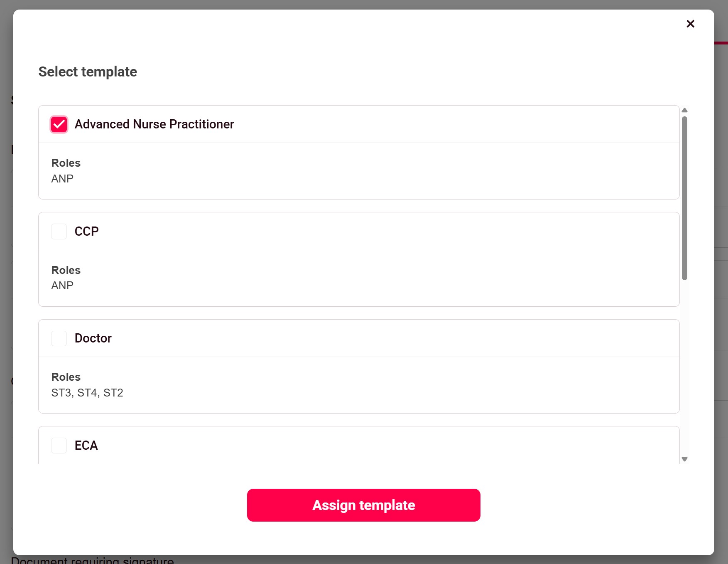The image size is (728, 564).
Task: Click the CCP template name
Action: click(x=86, y=232)
